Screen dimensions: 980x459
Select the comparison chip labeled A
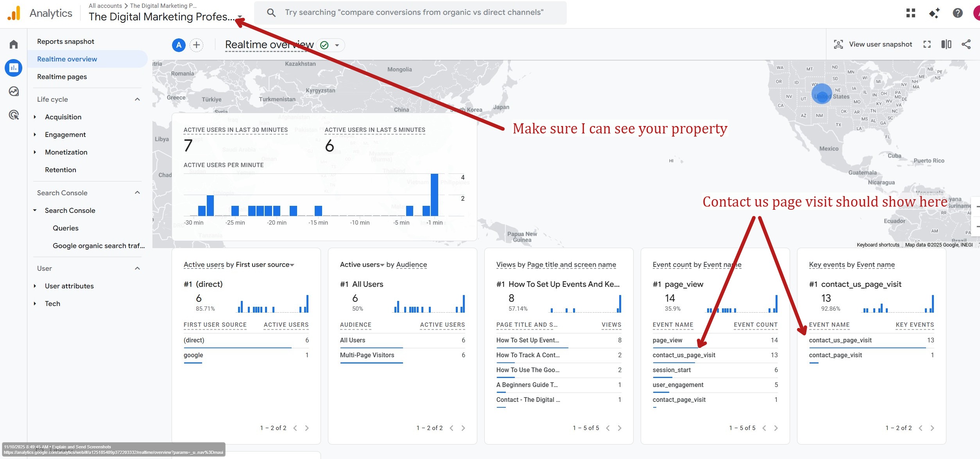[178, 45]
